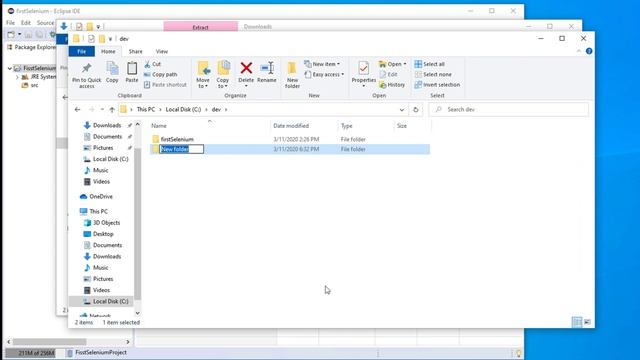The width and height of the screenshot is (640, 360).
Task: Switch to the View ribbon tab
Action: coord(162,51)
